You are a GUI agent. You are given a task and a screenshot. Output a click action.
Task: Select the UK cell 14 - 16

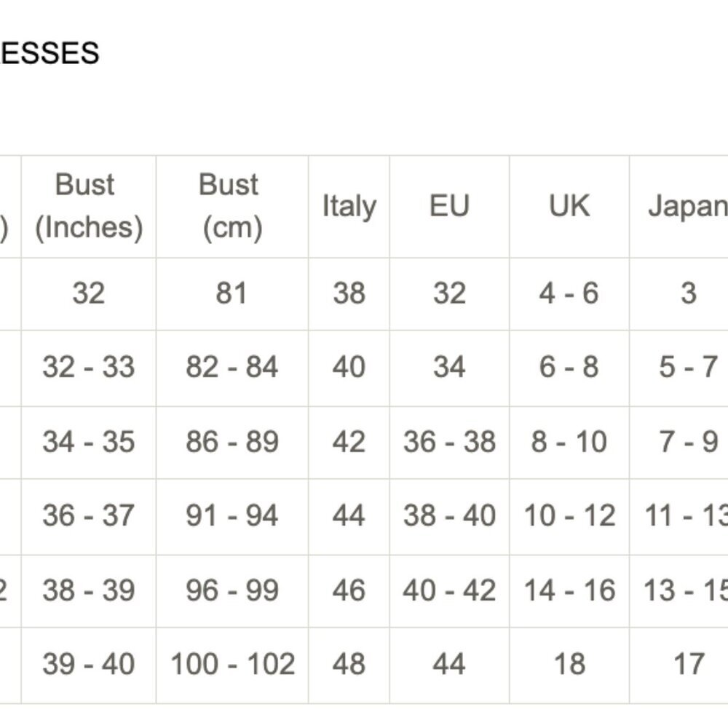click(x=569, y=591)
